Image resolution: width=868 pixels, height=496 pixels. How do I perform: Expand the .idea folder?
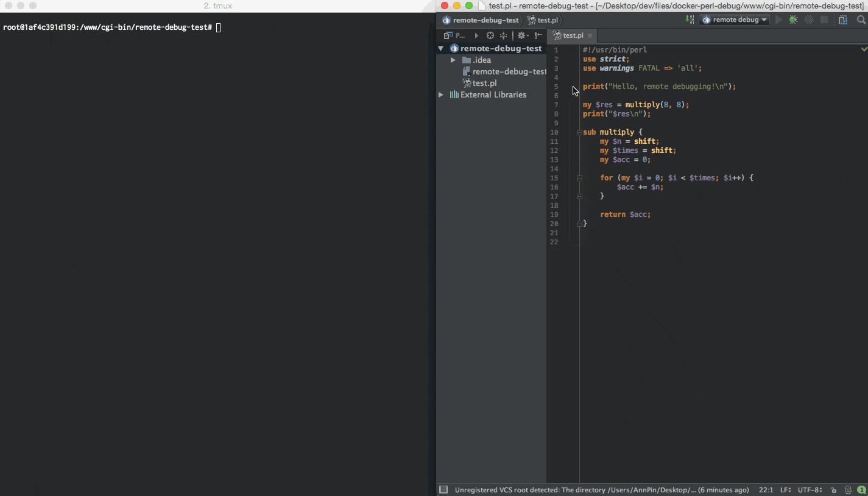(x=453, y=60)
